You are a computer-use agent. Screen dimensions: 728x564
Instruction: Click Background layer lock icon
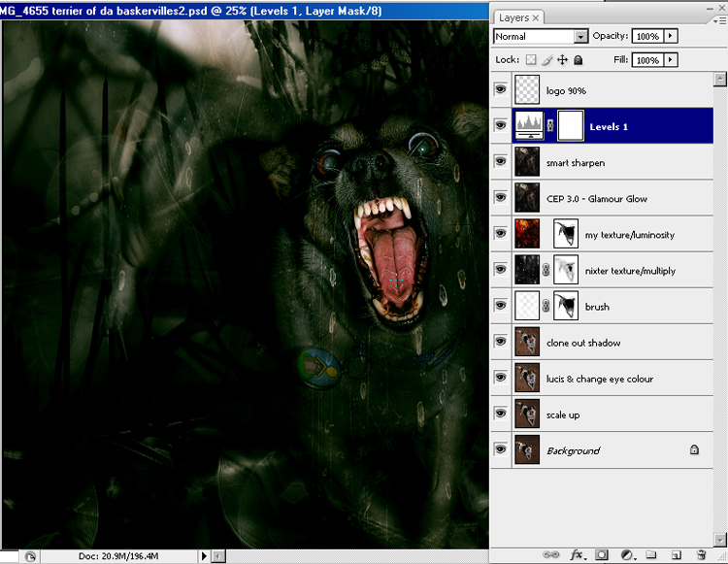694,449
